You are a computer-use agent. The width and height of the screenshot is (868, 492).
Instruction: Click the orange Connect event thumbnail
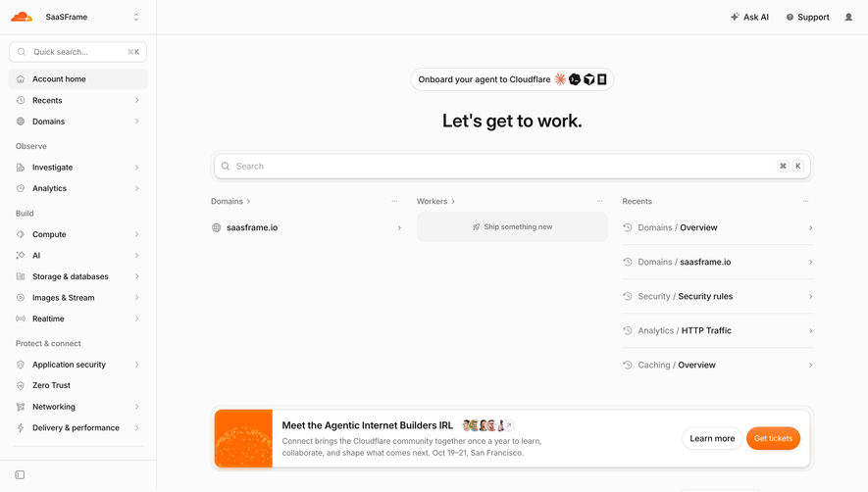[243, 438]
